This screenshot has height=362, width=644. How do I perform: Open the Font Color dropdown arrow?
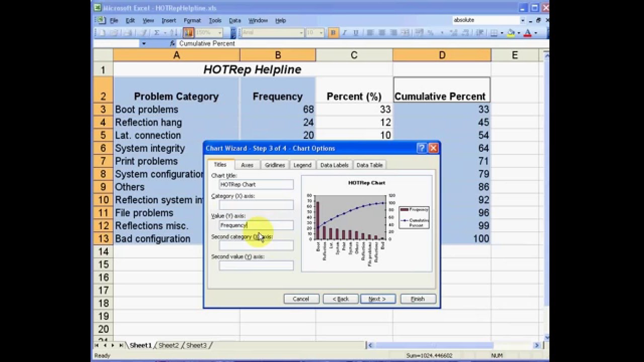(x=535, y=33)
